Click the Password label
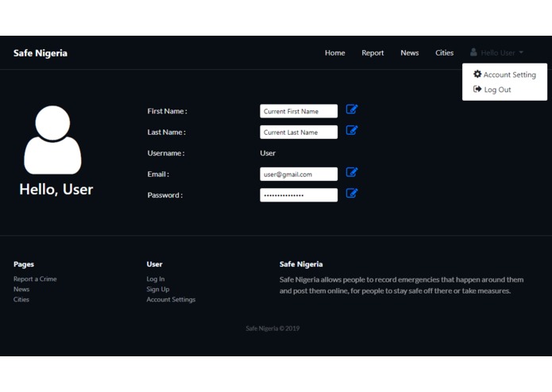 click(164, 195)
